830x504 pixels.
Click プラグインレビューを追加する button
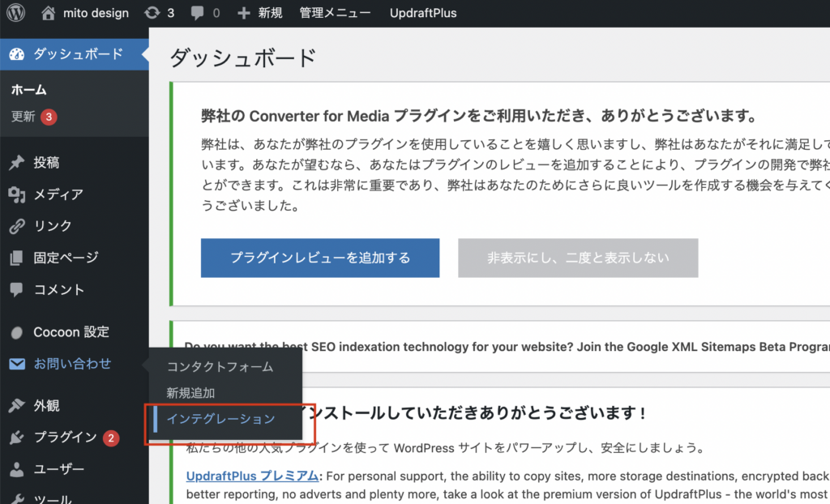click(320, 258)
